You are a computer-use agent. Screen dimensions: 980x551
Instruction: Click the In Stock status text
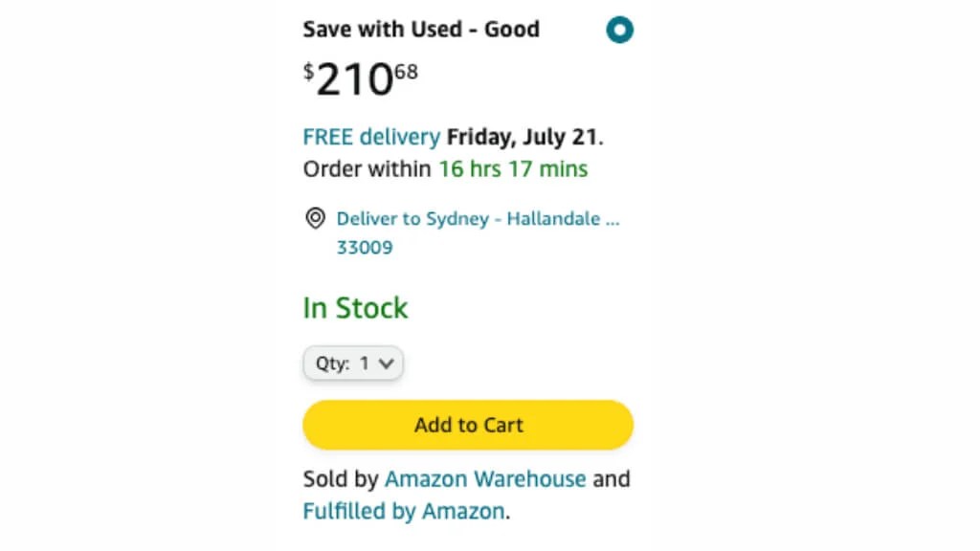pyautogui.click(x=355, y=307)
